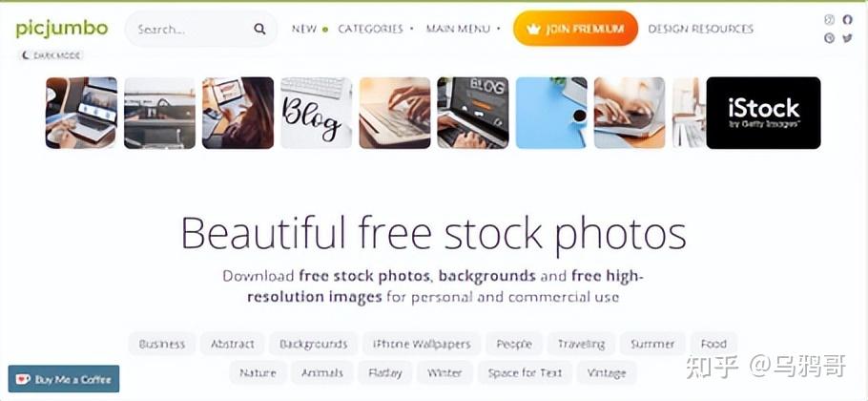The image size is (868, 401).
Task: Click the Join Premium button
Action: point(576,29)
